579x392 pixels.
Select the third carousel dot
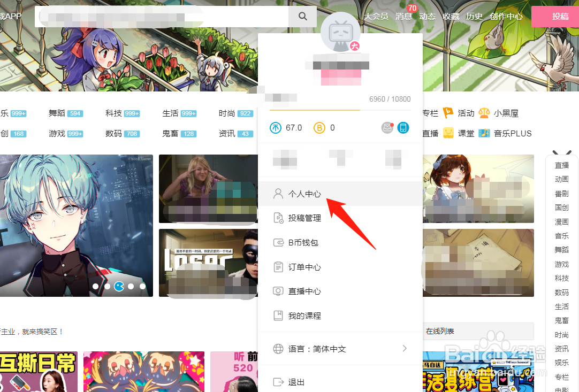pos(119,286)
